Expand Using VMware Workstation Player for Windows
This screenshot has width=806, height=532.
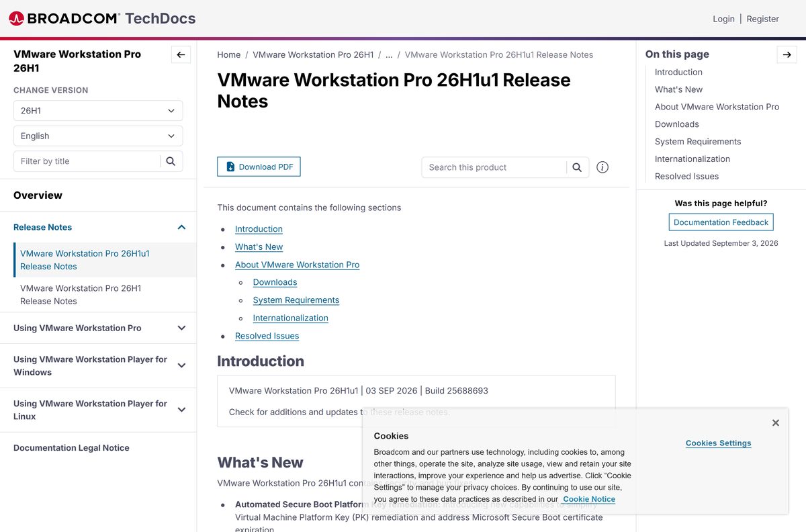click(x=181, y=365)
